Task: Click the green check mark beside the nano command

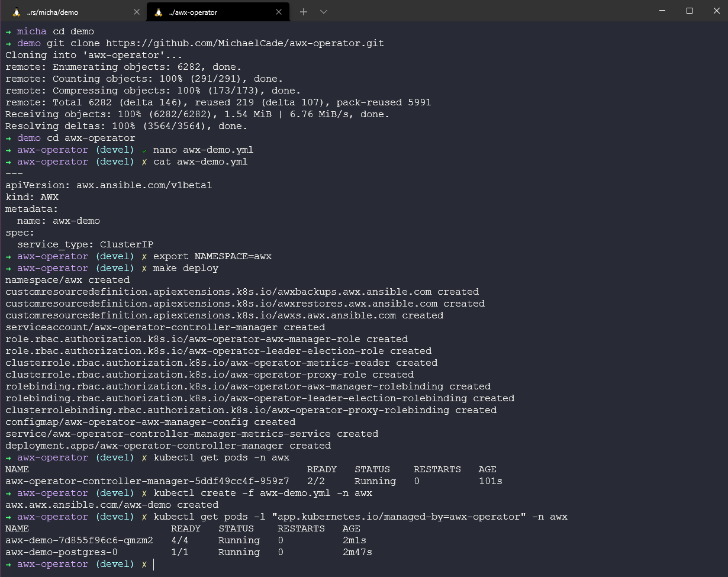Action: click(x=146, y=150)
